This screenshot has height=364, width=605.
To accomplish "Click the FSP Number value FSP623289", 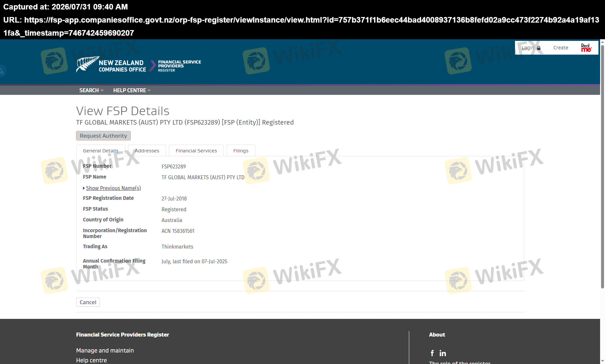I will coord(174,166).
